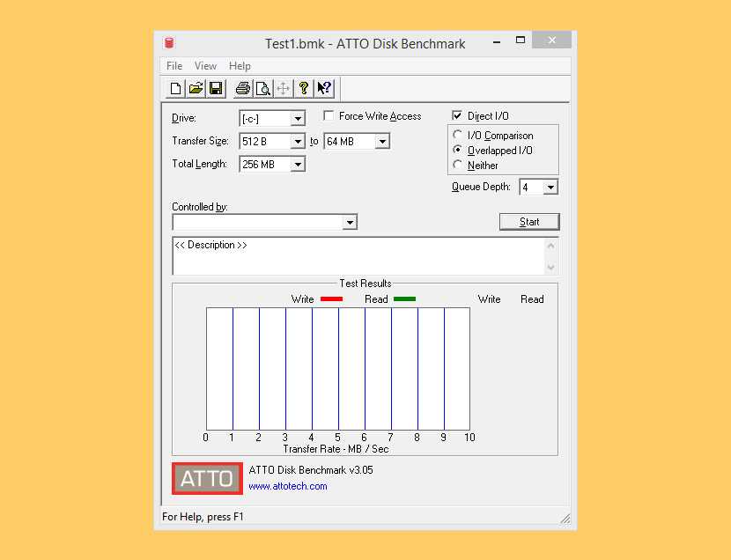Open the View menu

click(x=205, y=66)
